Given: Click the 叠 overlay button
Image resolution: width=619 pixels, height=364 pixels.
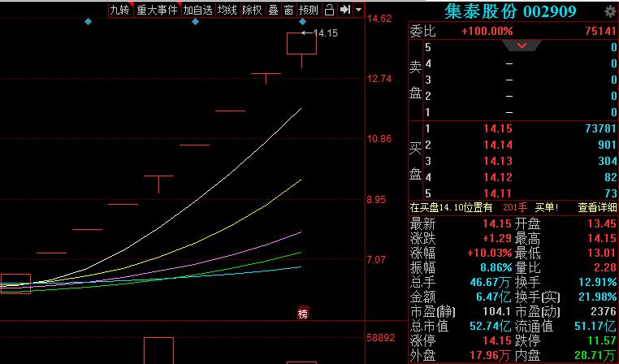Looking at the screenshot, I should click(273, 10).
